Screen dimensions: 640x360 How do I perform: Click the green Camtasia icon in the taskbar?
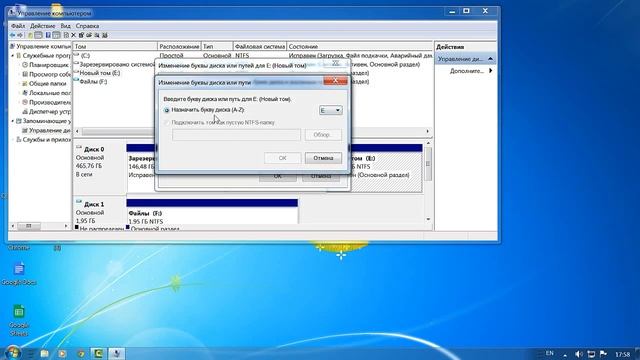(x=98, y=353)
